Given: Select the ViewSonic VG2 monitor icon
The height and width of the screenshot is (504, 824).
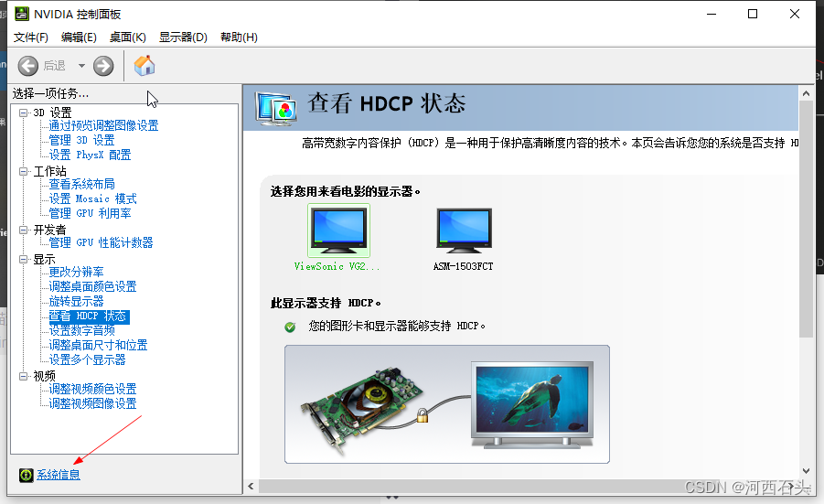Looking at the screenshot, I should point(338,230).
